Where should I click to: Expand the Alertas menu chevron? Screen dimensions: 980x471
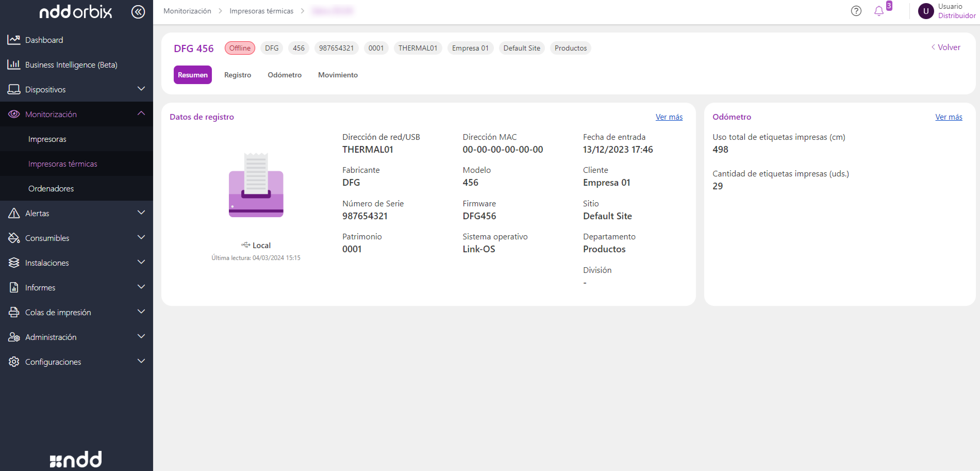[141, 213]
